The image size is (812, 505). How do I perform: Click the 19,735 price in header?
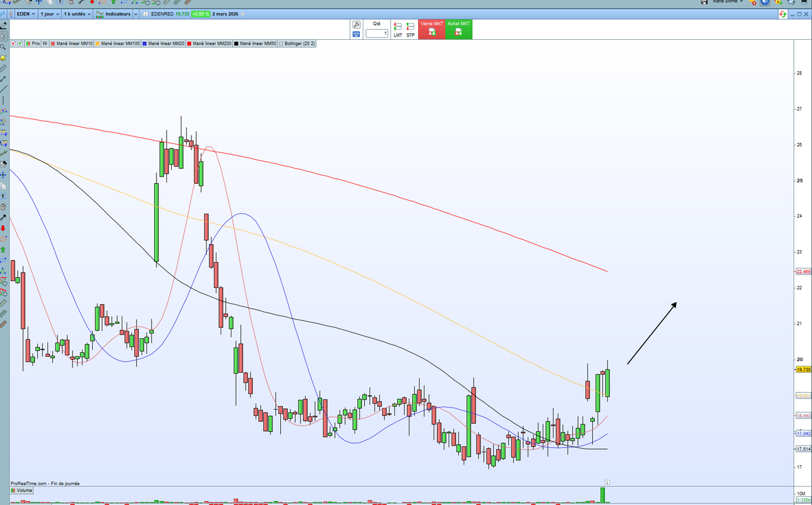pyautogui.click(x=182, y=14)
